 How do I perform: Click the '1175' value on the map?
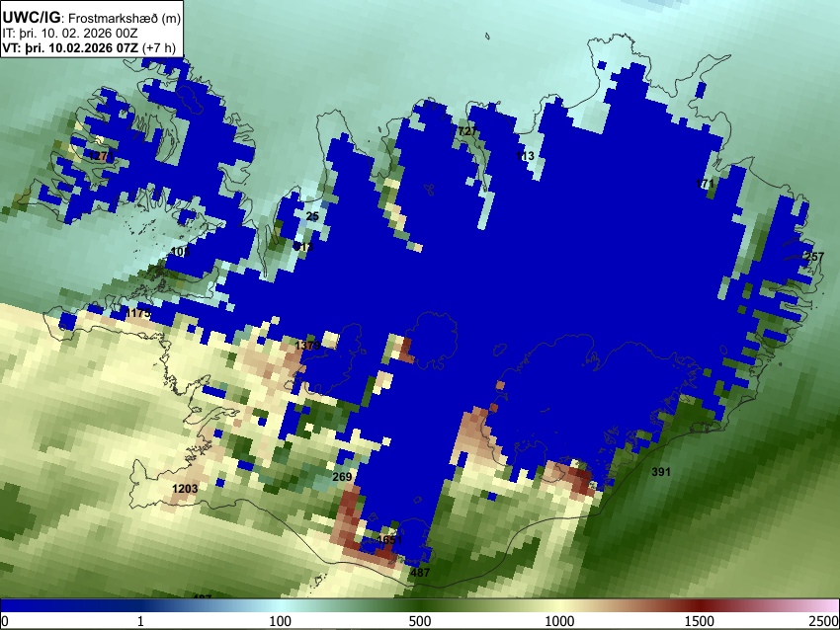(137, 313)
